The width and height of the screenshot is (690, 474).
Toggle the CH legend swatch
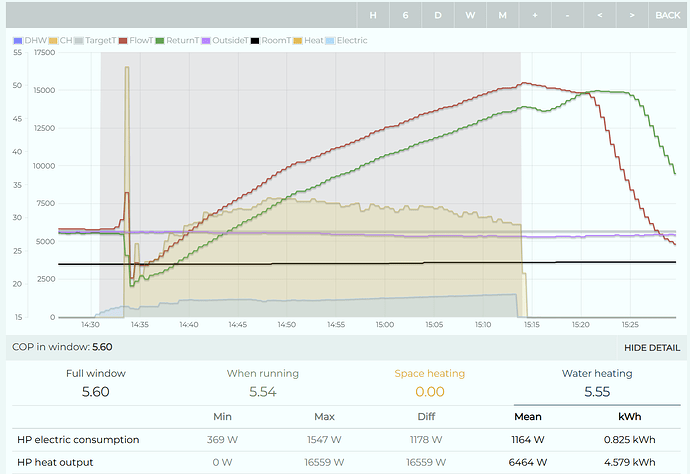coord(54,40)
